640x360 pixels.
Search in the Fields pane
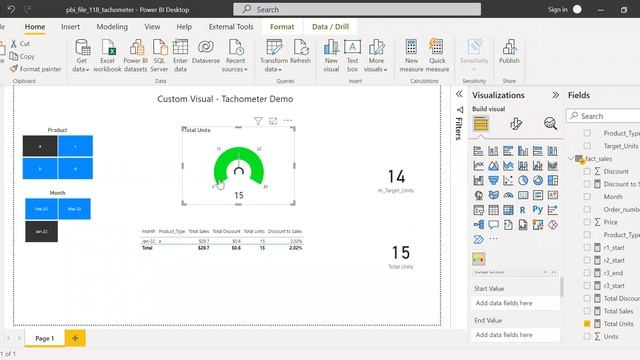603,116
